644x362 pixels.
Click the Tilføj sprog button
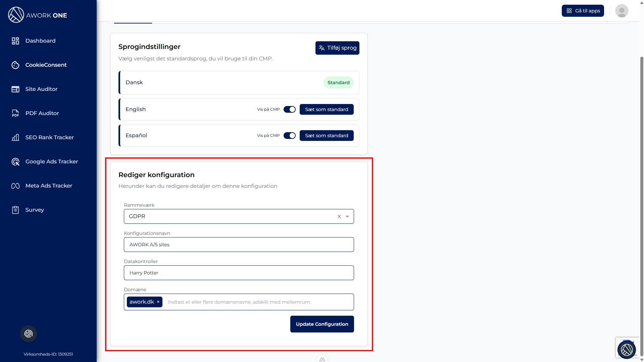click(x=337, y=48)
